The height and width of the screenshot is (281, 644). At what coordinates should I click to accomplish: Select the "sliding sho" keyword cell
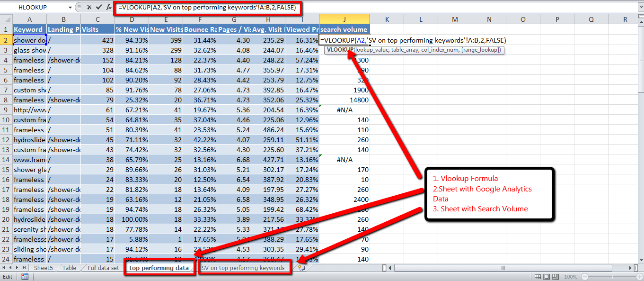(x=29, y=249)
